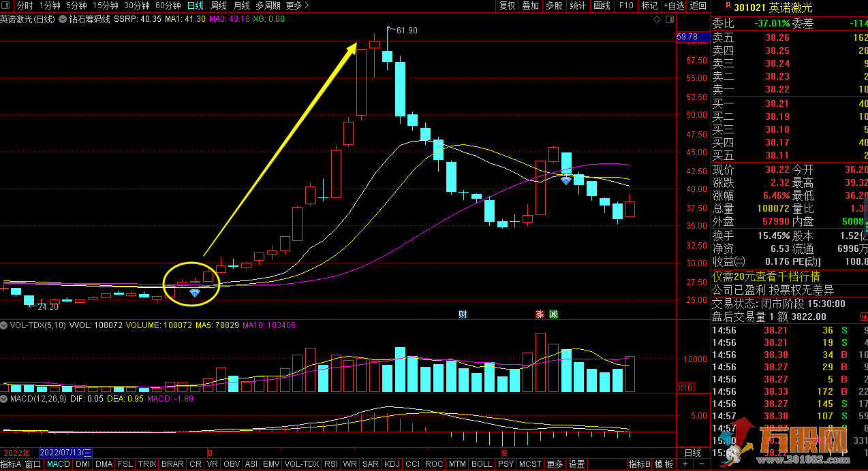
Task: Switch to the KDJ indicator tab
Action: pos(392,464)
